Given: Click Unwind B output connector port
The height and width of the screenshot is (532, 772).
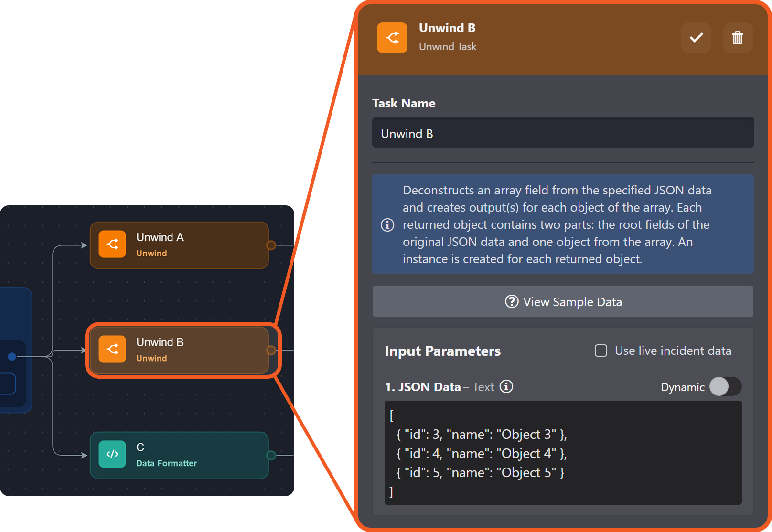Looking at the screenshot, I should (271, 350).
